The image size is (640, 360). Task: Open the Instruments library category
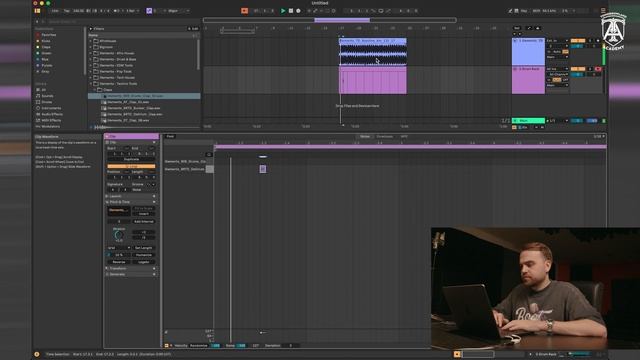(x=51, y=108)
